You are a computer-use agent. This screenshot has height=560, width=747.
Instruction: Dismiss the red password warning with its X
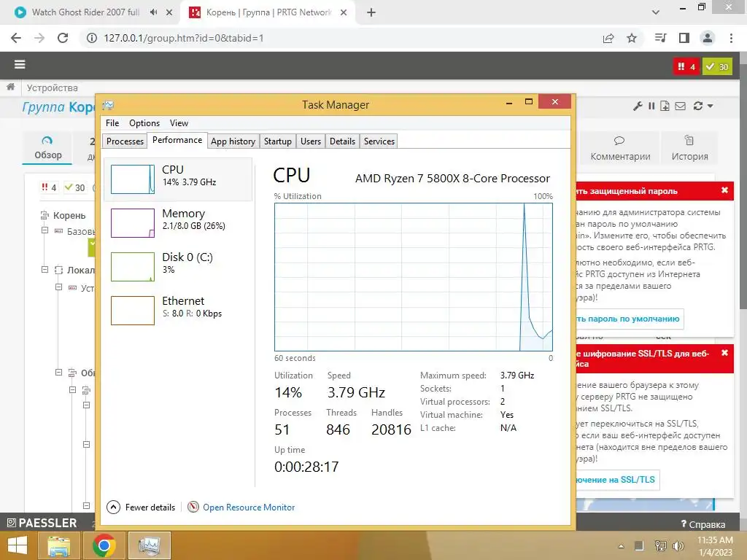pyautogui.click(x=724, y=190)
